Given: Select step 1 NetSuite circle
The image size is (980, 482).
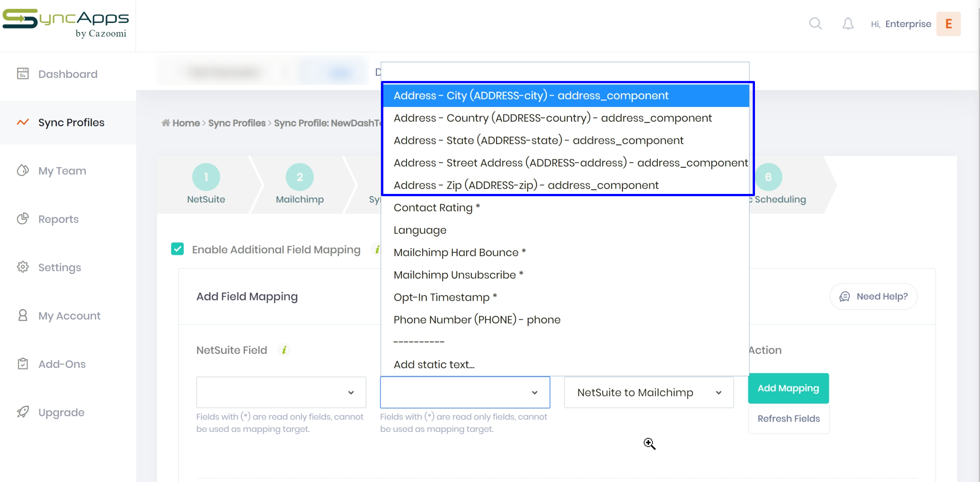Looking at the screenshot, I should click(x=206, y=177).
